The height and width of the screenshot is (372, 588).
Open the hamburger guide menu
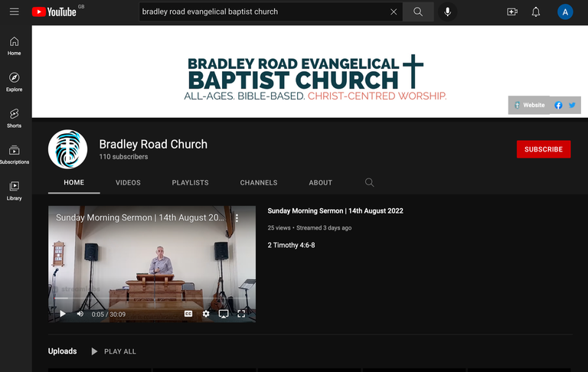[x=14, y=12]
